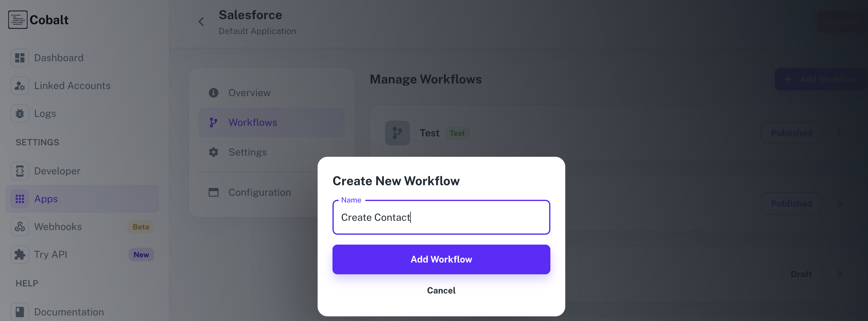Click the Try API puzzle icon
Image resolution: width=868 pixels, height=321 pixels.
coord(19,255)
